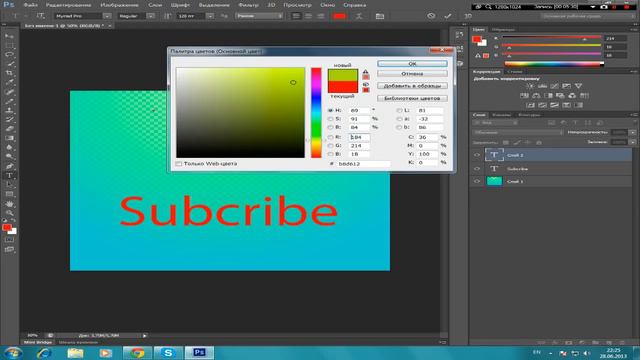
Task: Hide the Subcribe text layer
Action: coord(477,169)
